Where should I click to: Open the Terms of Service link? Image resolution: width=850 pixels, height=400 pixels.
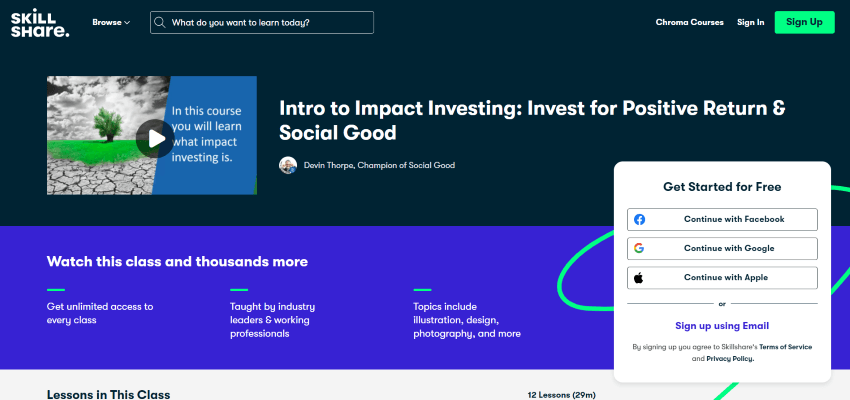point(785,347)
